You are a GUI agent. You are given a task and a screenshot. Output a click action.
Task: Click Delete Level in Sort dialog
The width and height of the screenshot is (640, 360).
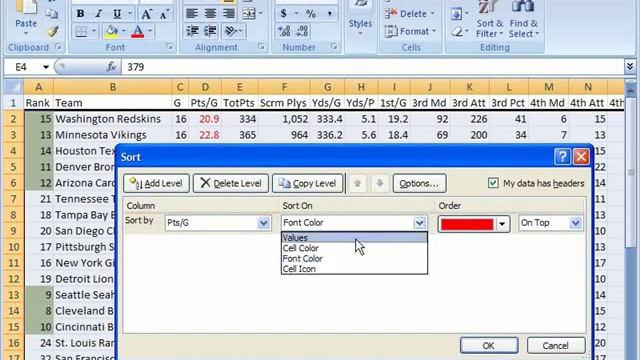tap(231, 183)
